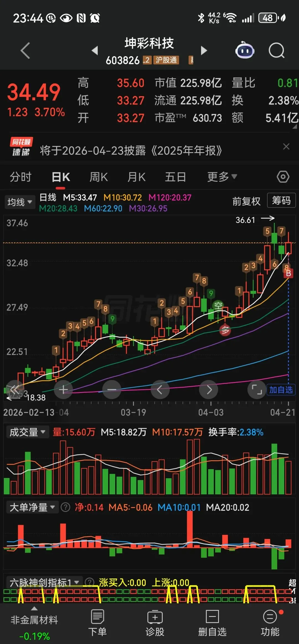
Task: Tap 涨买入:0.00 indicator label
Action: 122,582
